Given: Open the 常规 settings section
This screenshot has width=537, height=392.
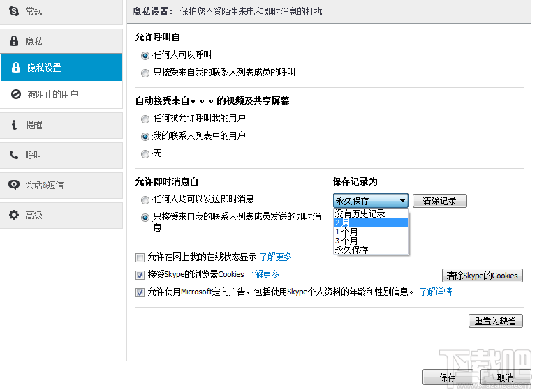Looking at the screenshot, I should (x=61, y=12).
